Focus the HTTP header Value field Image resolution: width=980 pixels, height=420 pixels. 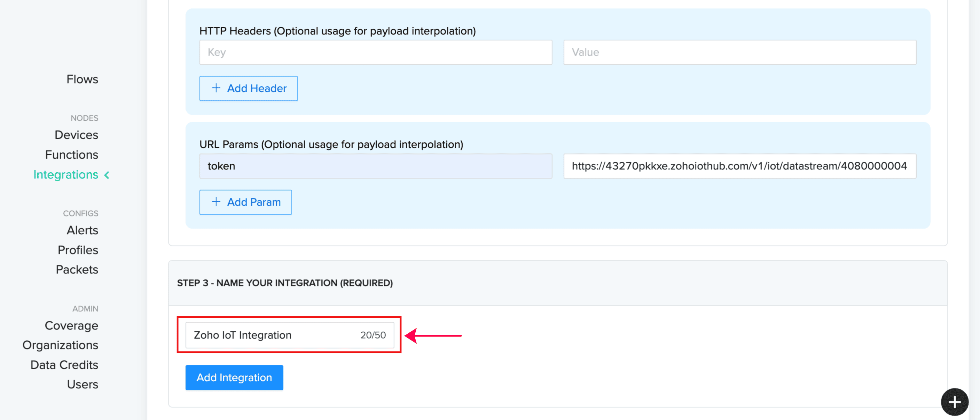(x=739, y=53)
